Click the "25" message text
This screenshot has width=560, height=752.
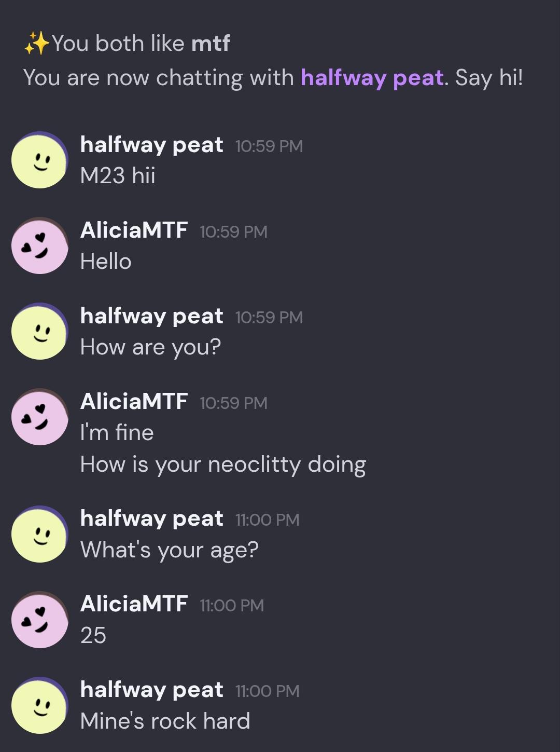(93, 635)
